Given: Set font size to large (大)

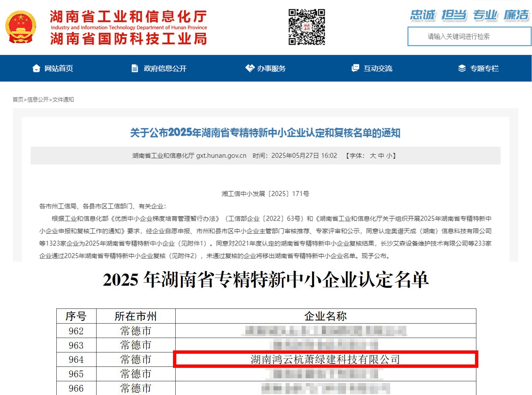Looking at the screenshot, I should click(373, 156).
